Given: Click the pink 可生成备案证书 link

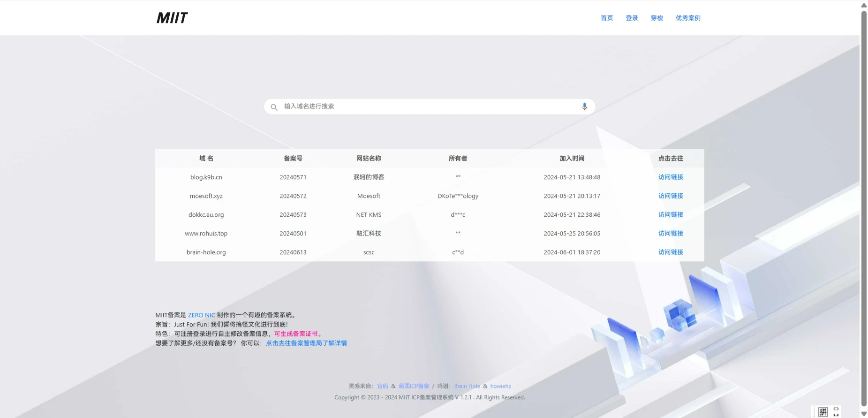Looking at the screenshot, I should (296, 334).
